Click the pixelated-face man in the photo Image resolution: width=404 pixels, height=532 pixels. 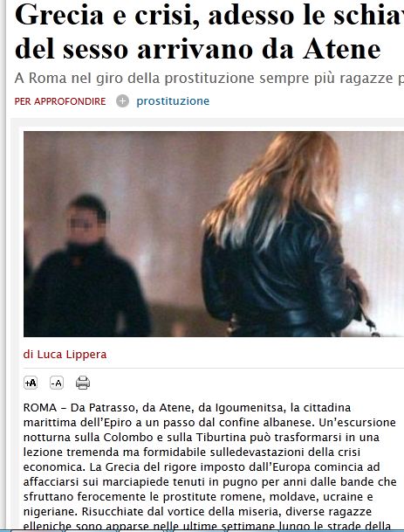86,266
